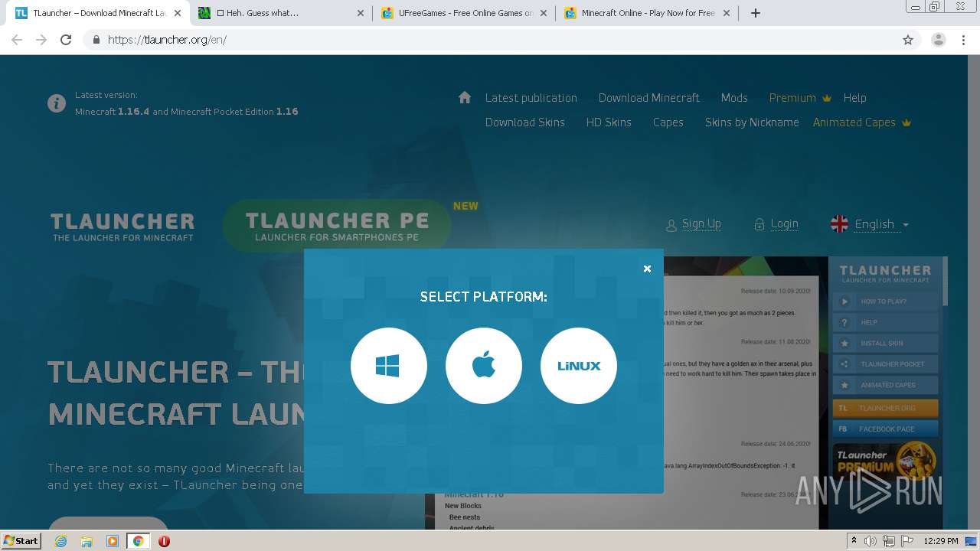Click How To Play in launcher preview
This screenshot has width=980, height=551.
click(885, 302)
